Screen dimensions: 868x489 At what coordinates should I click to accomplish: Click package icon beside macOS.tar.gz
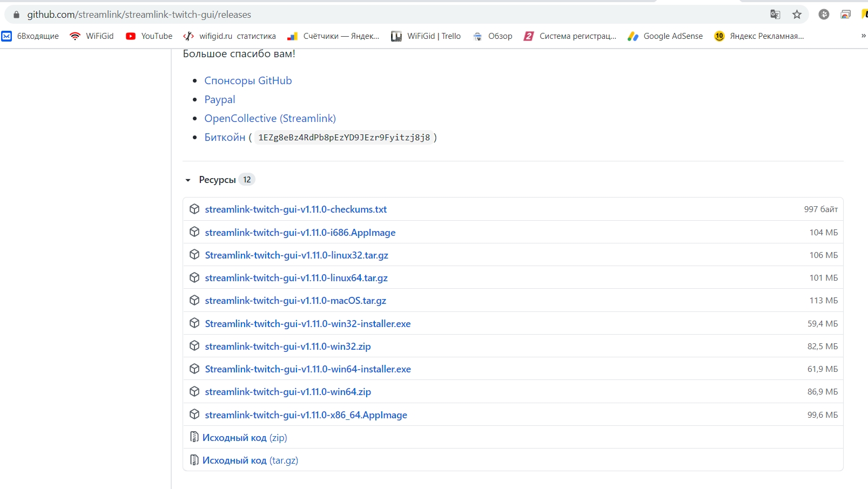[194, 300]
